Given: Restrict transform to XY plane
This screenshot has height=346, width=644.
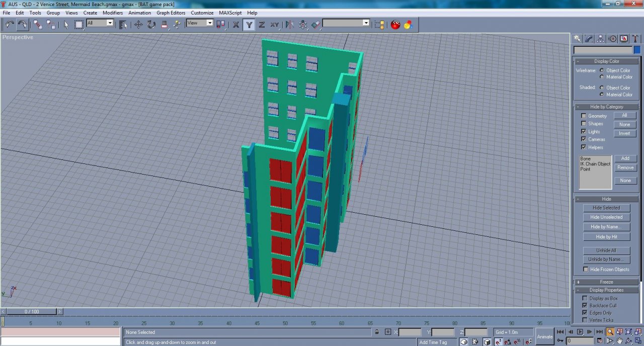Looking at the screenshot, I should pyautogui.click(x=275, y=24).
